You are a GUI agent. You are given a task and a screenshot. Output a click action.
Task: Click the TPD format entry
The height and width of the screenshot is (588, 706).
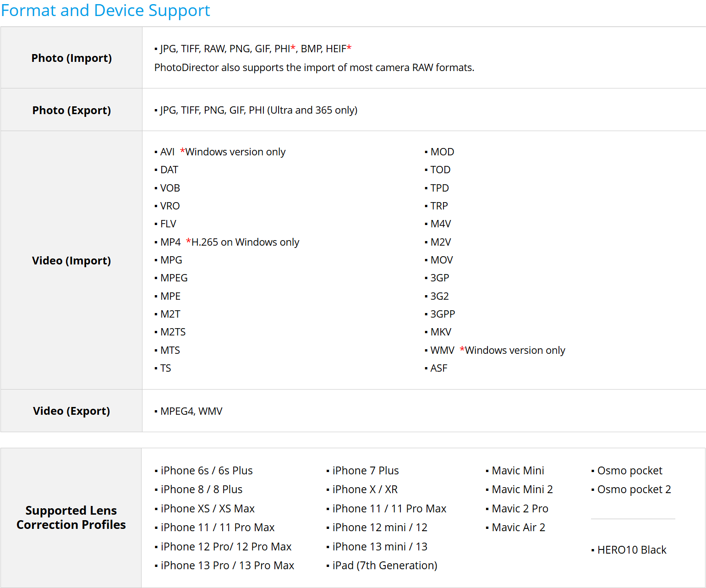(x=439, y=188)
